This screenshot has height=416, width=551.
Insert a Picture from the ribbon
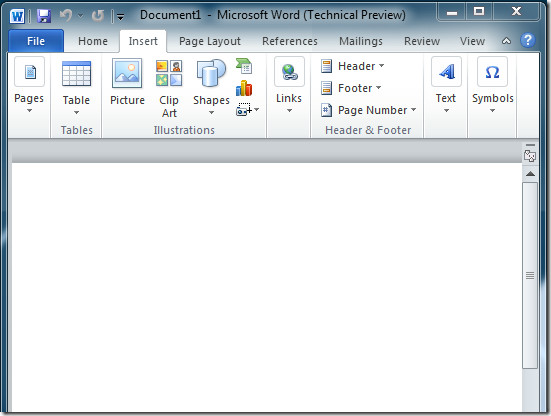pos(127,83)
